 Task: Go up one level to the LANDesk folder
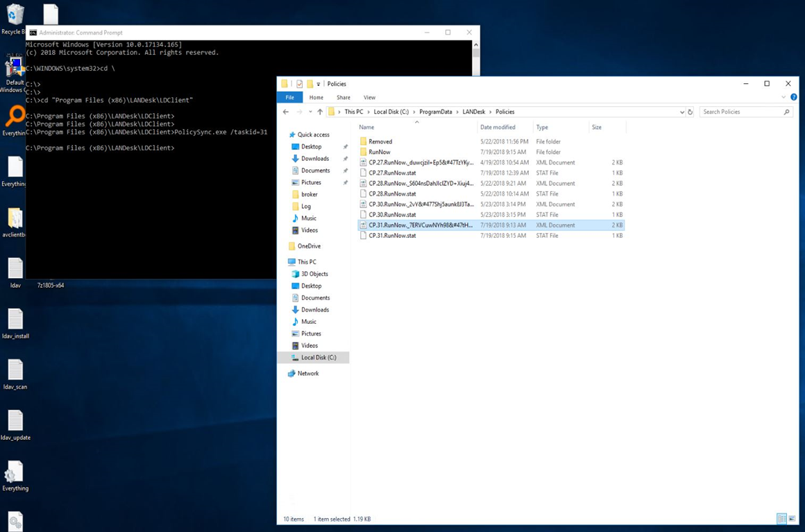coord(320,112)
